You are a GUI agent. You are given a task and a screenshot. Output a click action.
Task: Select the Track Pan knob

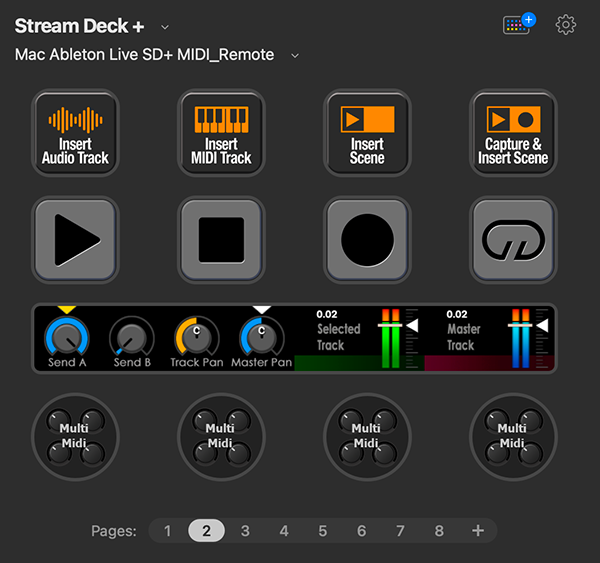(197, 338)
